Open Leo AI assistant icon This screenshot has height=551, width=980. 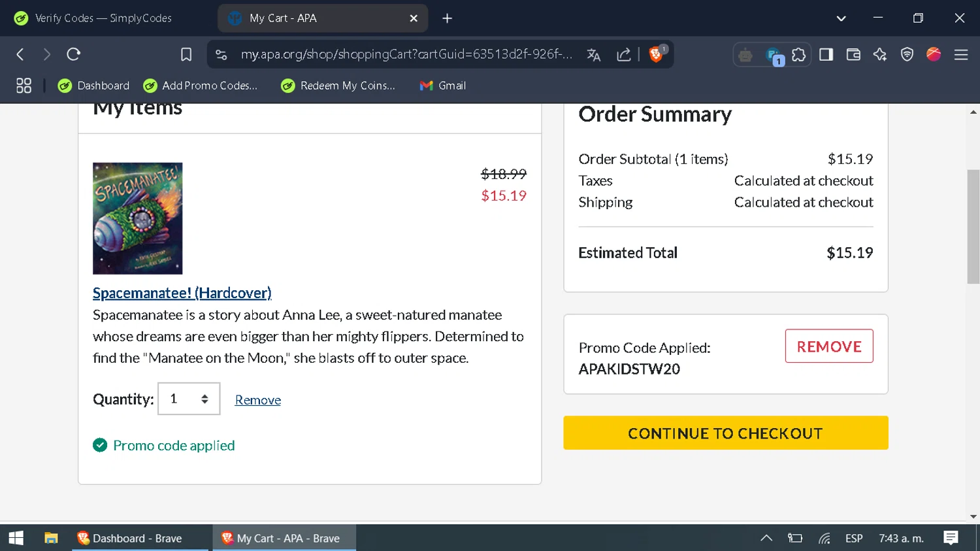coord(880,54)
